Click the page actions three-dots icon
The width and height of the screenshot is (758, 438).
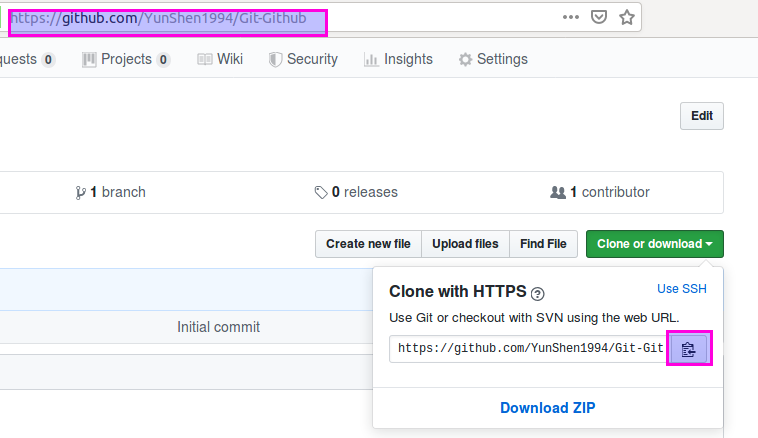(570, 17)
